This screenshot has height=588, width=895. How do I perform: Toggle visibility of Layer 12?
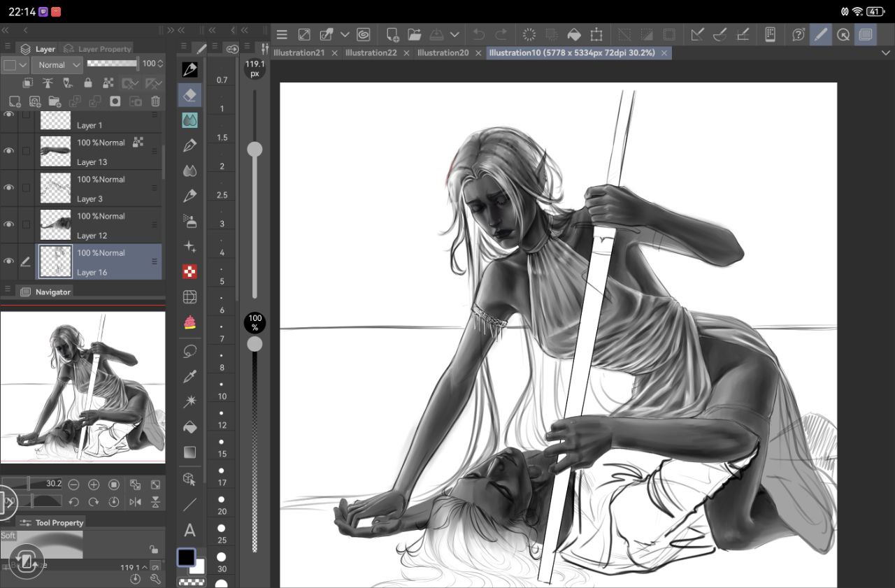point(9,224)
